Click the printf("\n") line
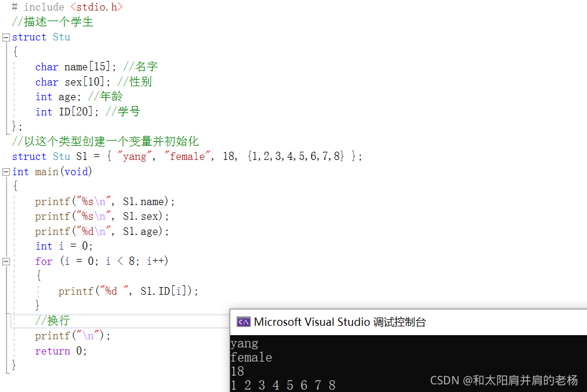 pos(73,336)
